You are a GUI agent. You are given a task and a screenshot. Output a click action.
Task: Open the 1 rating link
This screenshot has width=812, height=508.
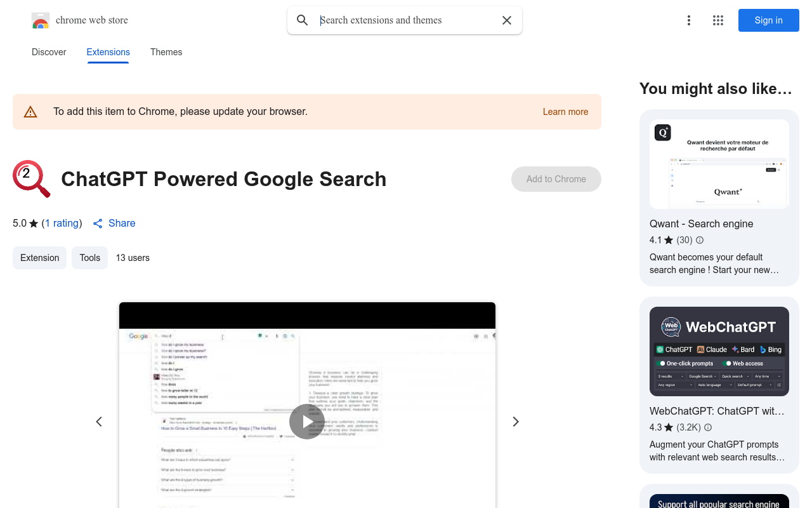click(x=62, y=224)
